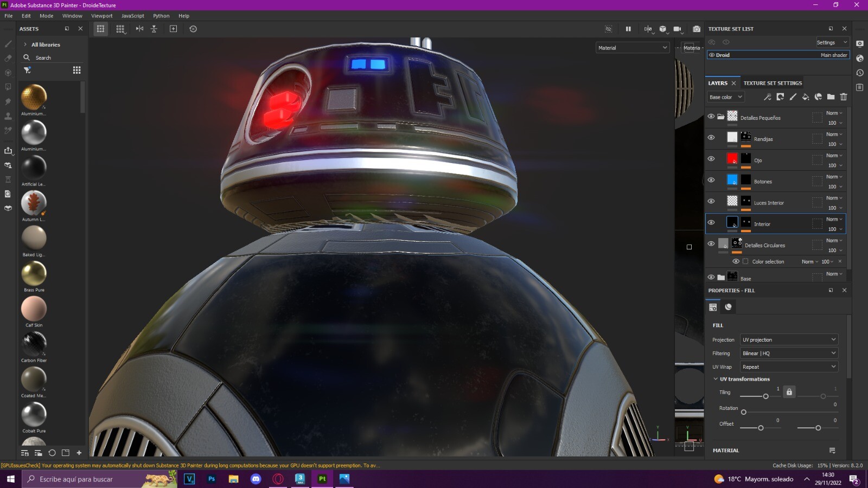This screenshot has height=488, width=868.
Task: Open the Viewport menu
Action: (x=101, y=16)
